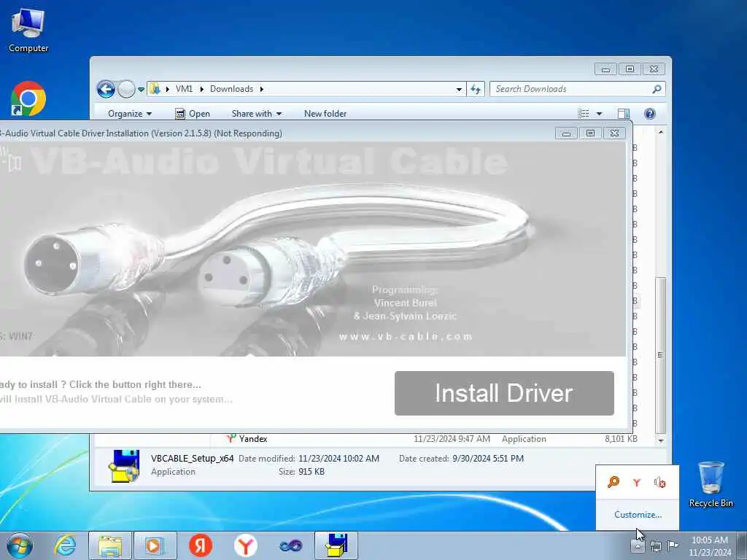The width and height of the screenshot is (747, 560).
Task: Open Explorer help with the question icon
Action: pos(650,113)
